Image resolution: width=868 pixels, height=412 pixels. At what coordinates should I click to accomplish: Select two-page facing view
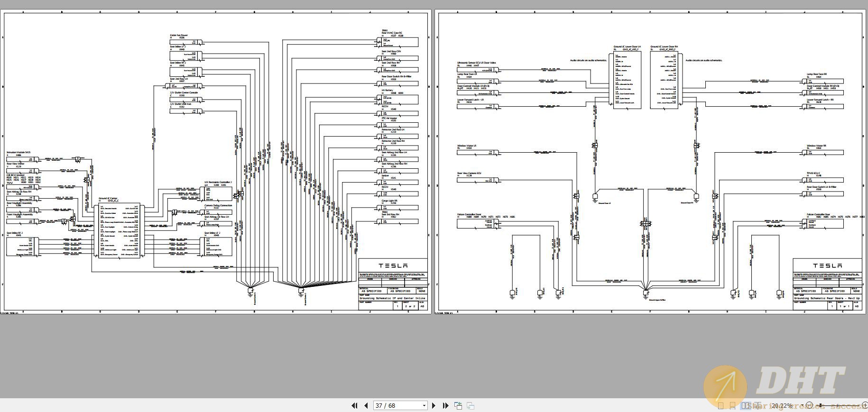pyautogui.click(x=746, y=406)
